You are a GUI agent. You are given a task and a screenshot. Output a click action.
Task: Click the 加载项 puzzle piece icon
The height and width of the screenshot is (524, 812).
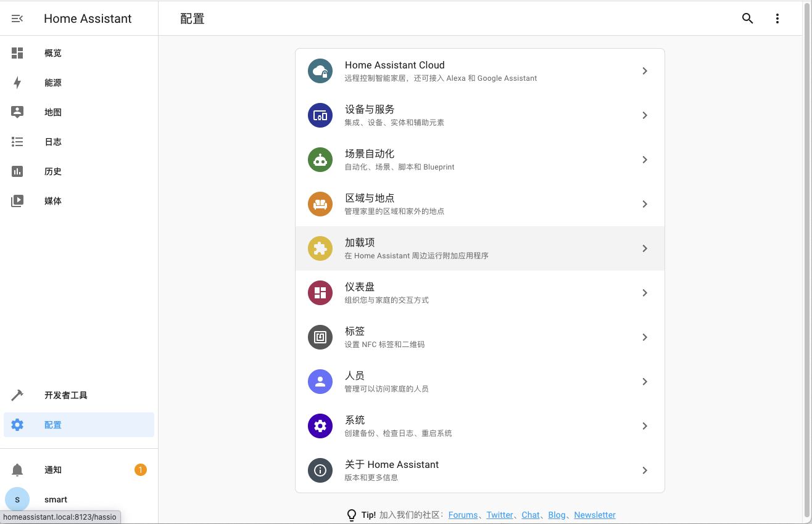pos(320,248)
